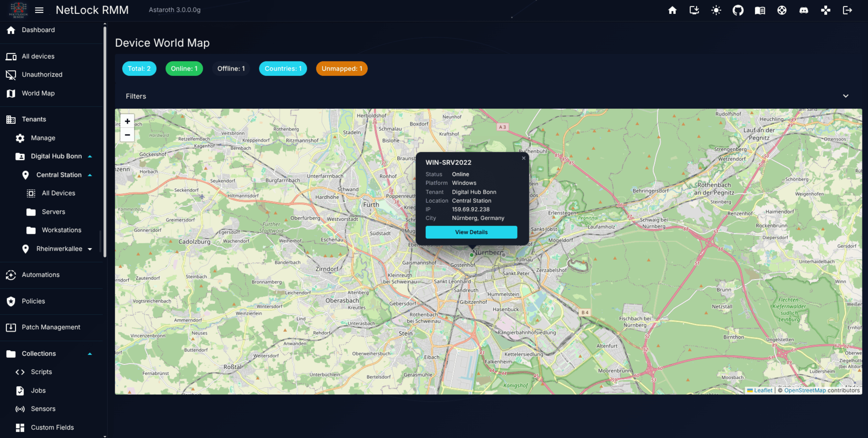Collapse the Digital Hub Bonn tenant

click(90, 156)
